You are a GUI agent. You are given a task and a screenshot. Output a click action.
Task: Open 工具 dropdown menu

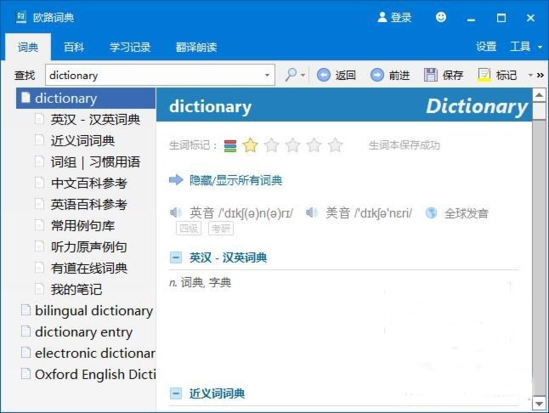click(x=526, y=46)
